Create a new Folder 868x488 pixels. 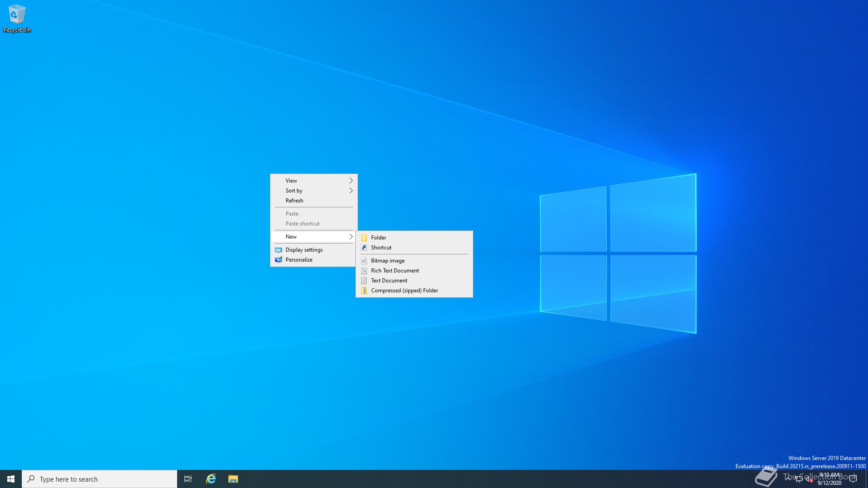414,238
